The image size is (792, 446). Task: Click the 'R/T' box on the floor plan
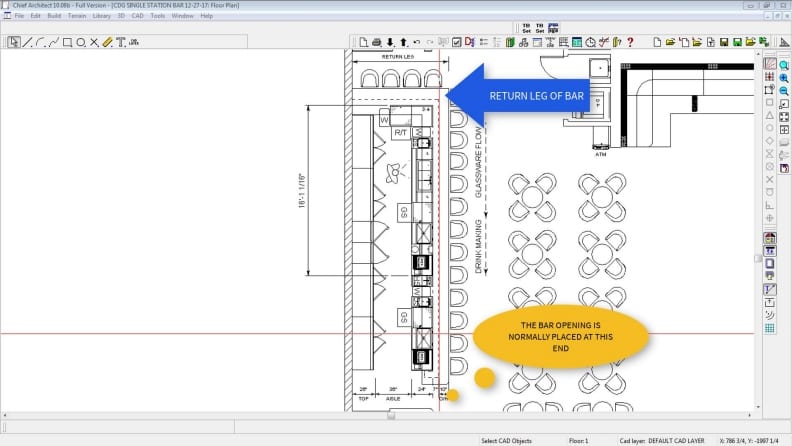401,132
